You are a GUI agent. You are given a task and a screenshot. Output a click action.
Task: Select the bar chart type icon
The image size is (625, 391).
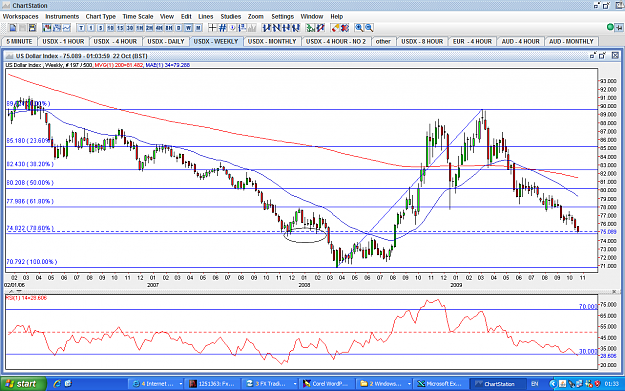[x=57, y=28]
